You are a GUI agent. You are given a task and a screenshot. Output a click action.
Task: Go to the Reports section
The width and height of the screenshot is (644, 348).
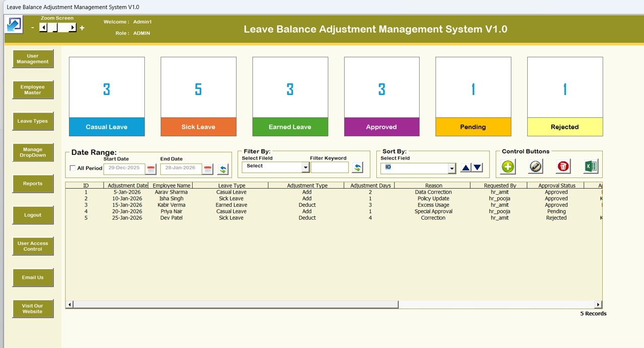[32, 184]
